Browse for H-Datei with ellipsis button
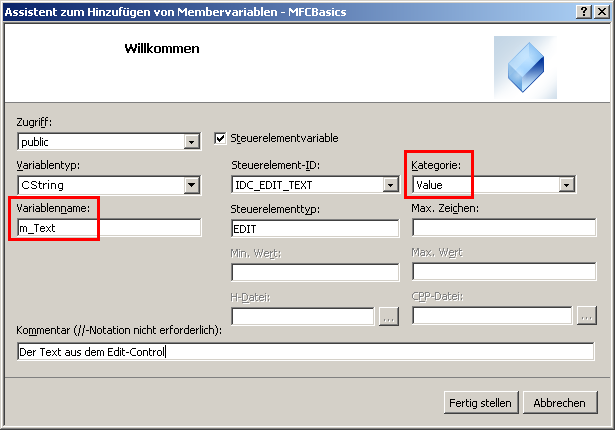The height and width of the screenshot is (430, 615). (389, 316)
